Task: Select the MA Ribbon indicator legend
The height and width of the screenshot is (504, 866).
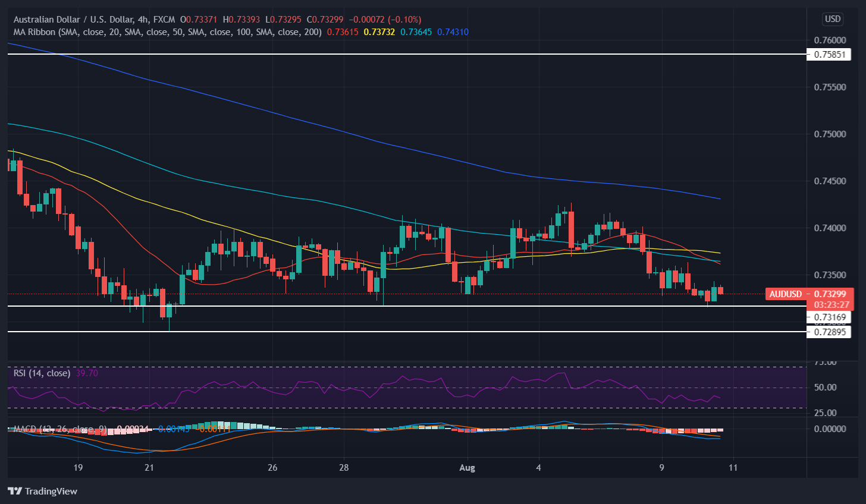Action: click(168, 32)
